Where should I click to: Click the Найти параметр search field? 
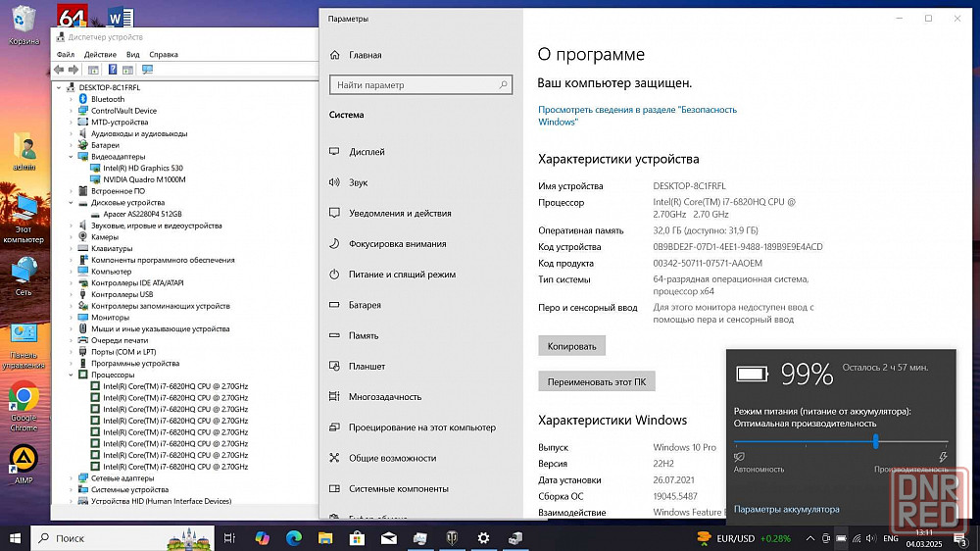click(420, 85)
